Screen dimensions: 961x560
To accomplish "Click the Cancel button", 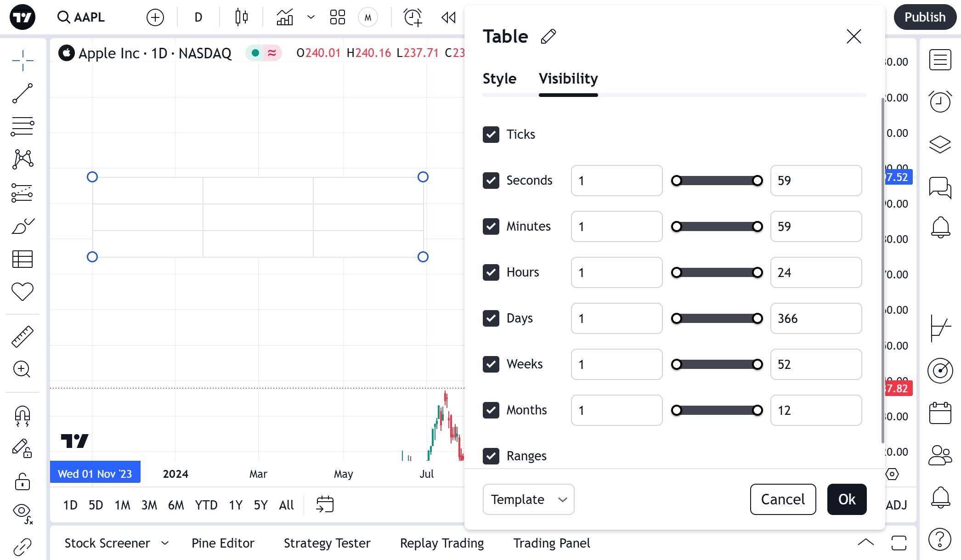I will pos(783,499).
